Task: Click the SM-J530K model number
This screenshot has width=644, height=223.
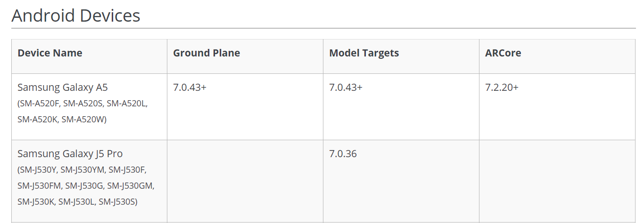Action: point(36,201)
